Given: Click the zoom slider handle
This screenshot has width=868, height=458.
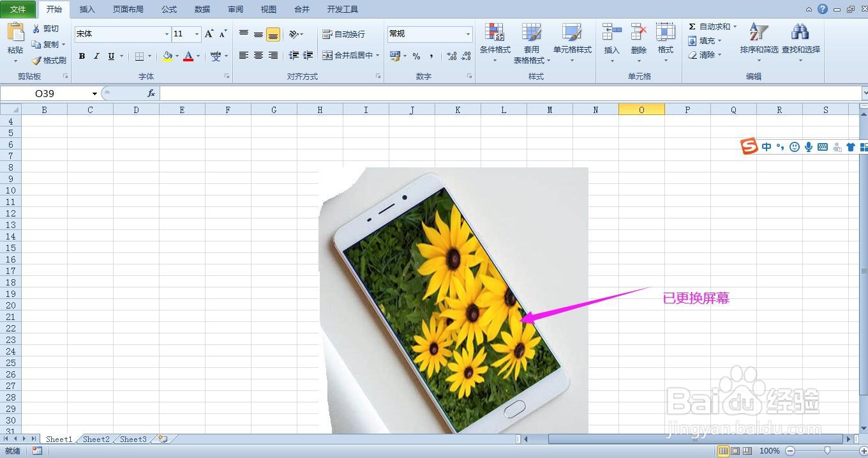Looking at the screenshot, I should click(827, 451).
